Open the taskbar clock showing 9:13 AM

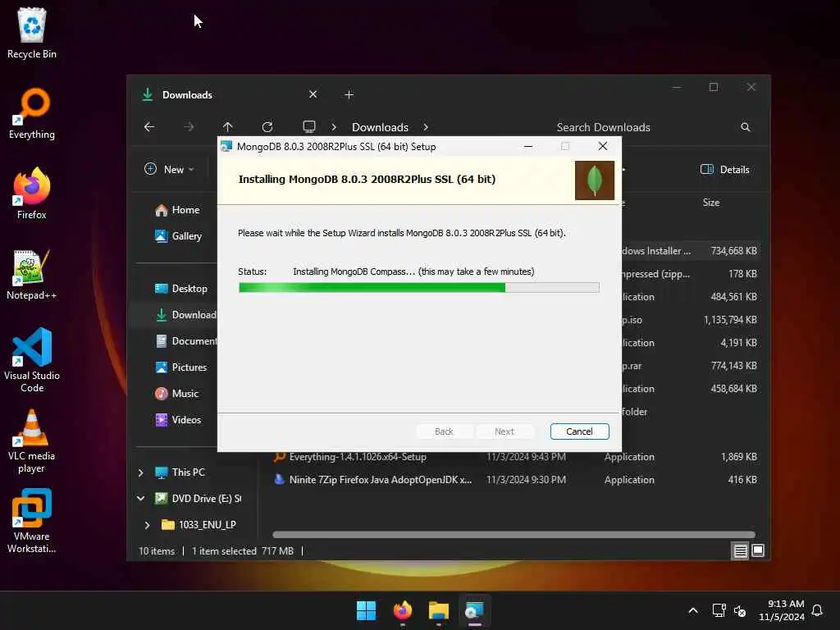782,610
